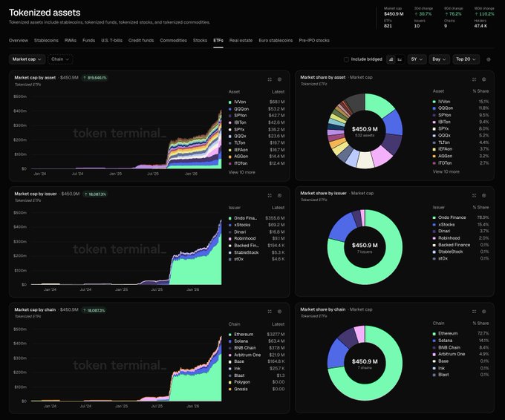
Task: Open the 5Y time range dropdown
Action: click(417, 59)
